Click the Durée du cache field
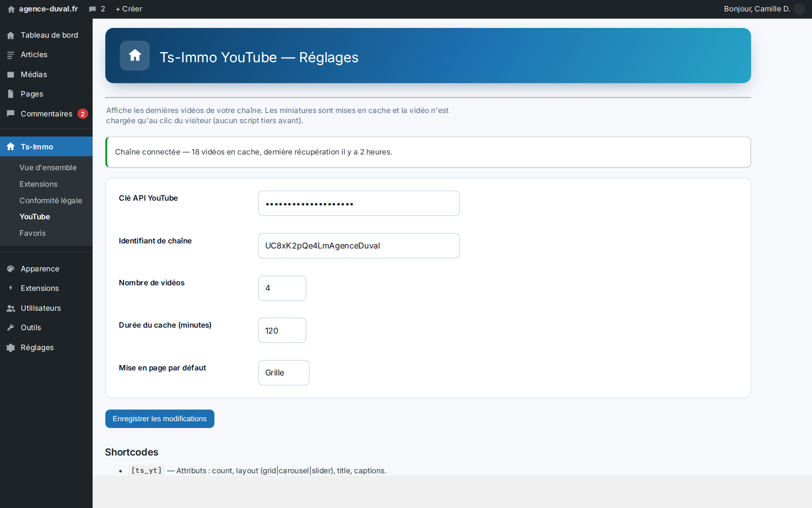The image size is (812, 508). click(282, 330)
